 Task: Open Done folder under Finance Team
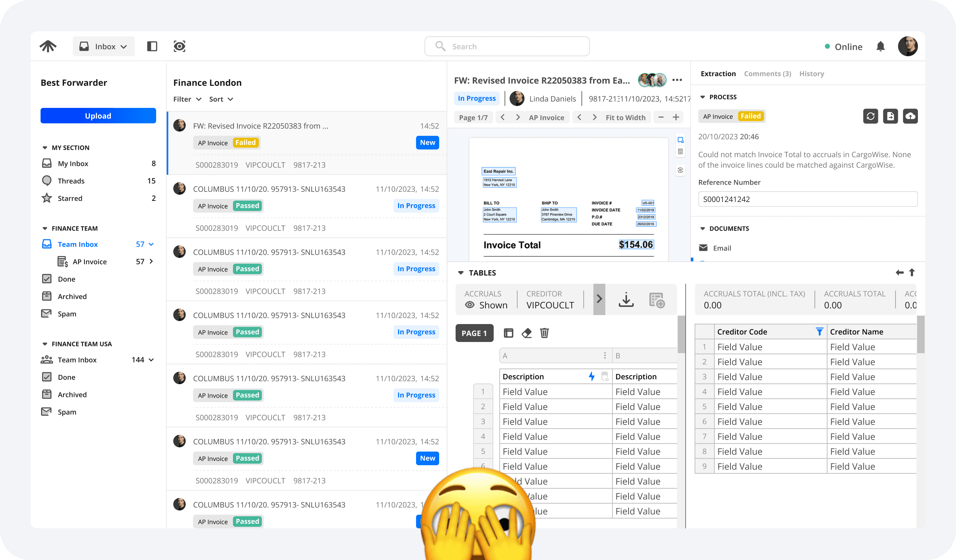coord(66,279)
